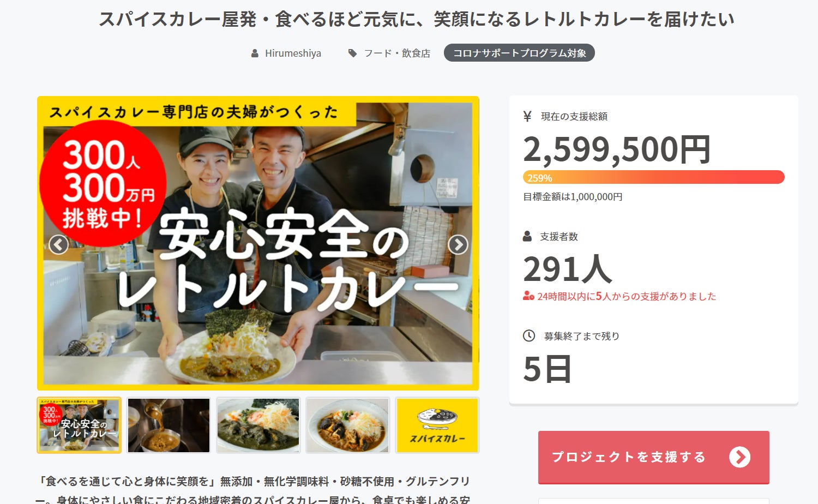Select the first thumbnail with 安心安全のレトルトカレー
This screenshot has width=818, height=504.
click(79, 425)
